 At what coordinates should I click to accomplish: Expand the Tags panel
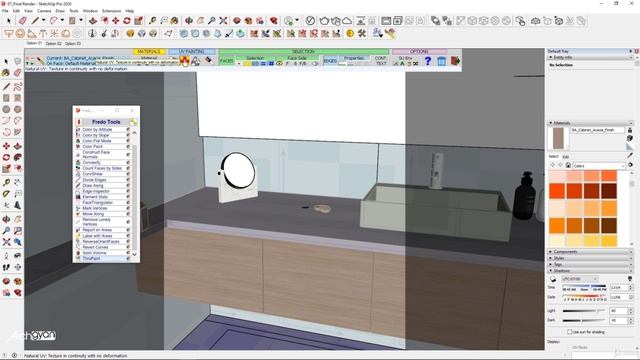pos(590,264)
